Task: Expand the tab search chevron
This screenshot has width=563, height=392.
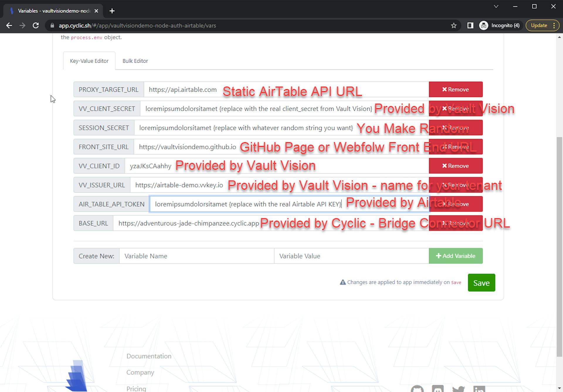Action: (x=496, y=6)
